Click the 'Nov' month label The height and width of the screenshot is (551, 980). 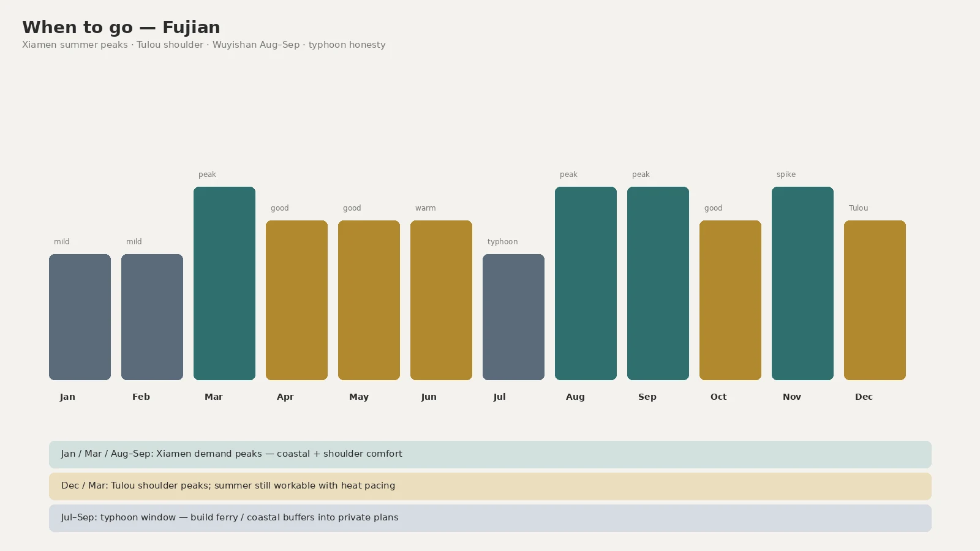[792, 397]
